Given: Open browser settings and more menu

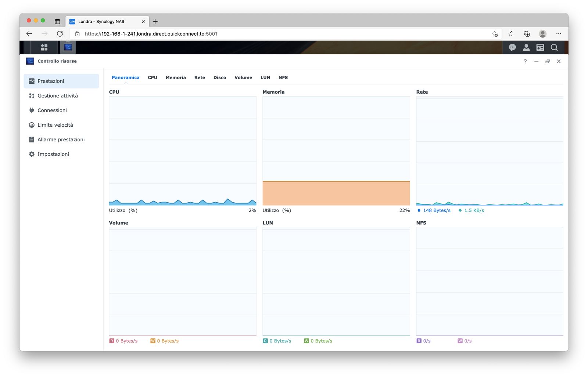Looking at the screenshot, I should [x=559, y=34].
